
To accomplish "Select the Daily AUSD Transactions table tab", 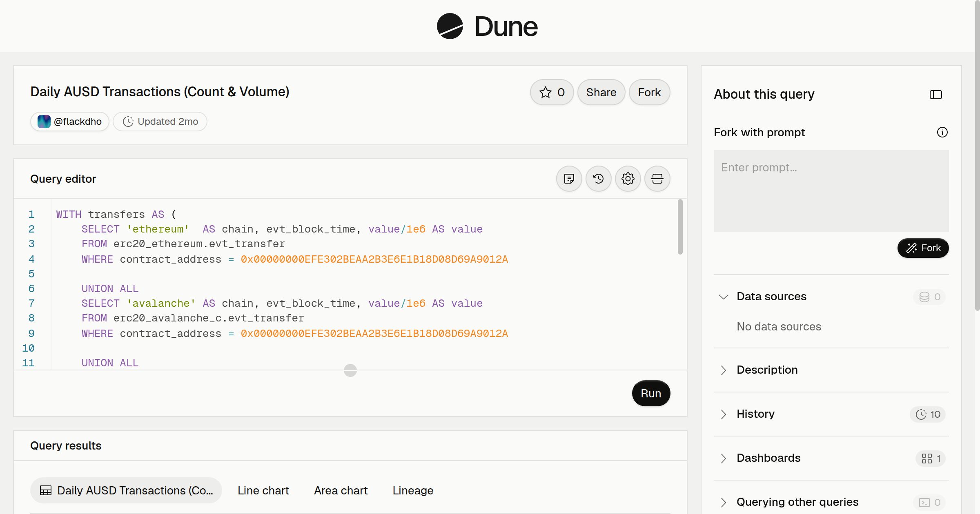I will [126, 490].
